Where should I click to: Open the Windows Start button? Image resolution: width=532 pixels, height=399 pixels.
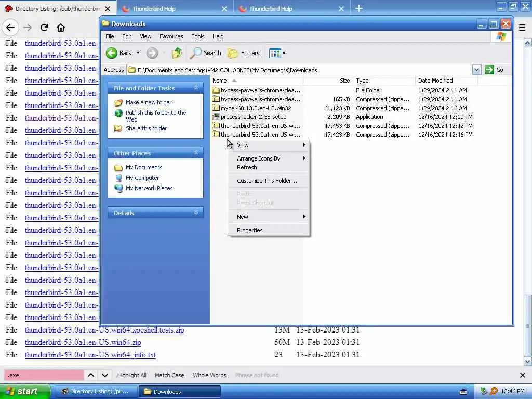pyautogui.click(x=25, y=391)
